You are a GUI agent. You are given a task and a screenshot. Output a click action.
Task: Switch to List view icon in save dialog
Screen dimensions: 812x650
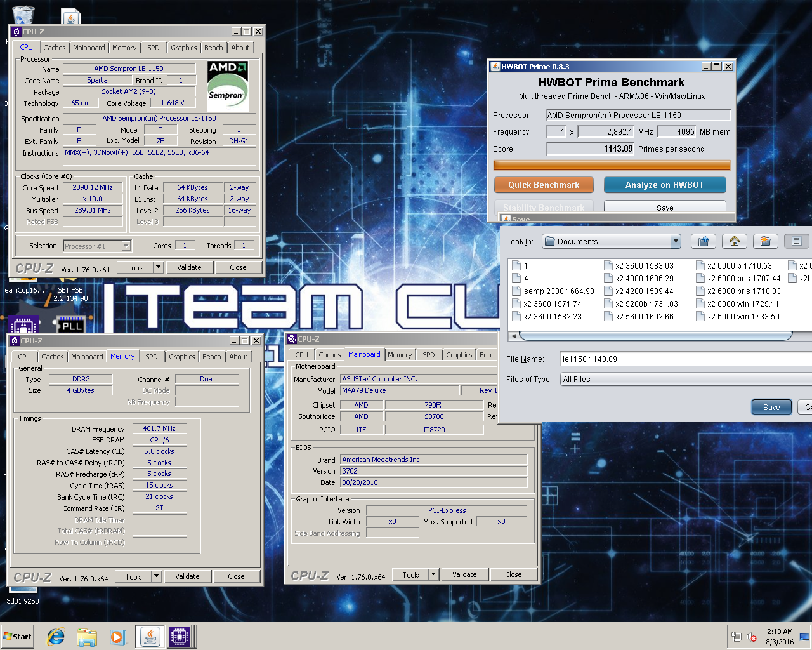(797, 241)
